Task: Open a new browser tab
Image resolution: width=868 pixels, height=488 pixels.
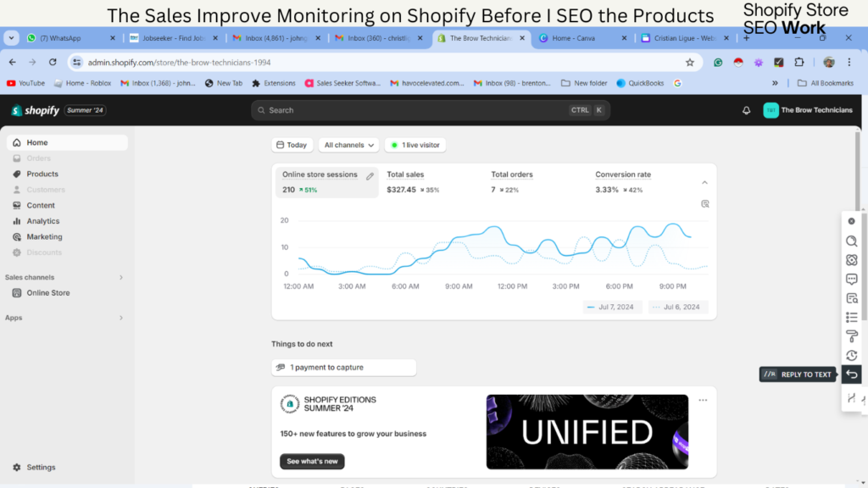Action: [x=746, y=38]
